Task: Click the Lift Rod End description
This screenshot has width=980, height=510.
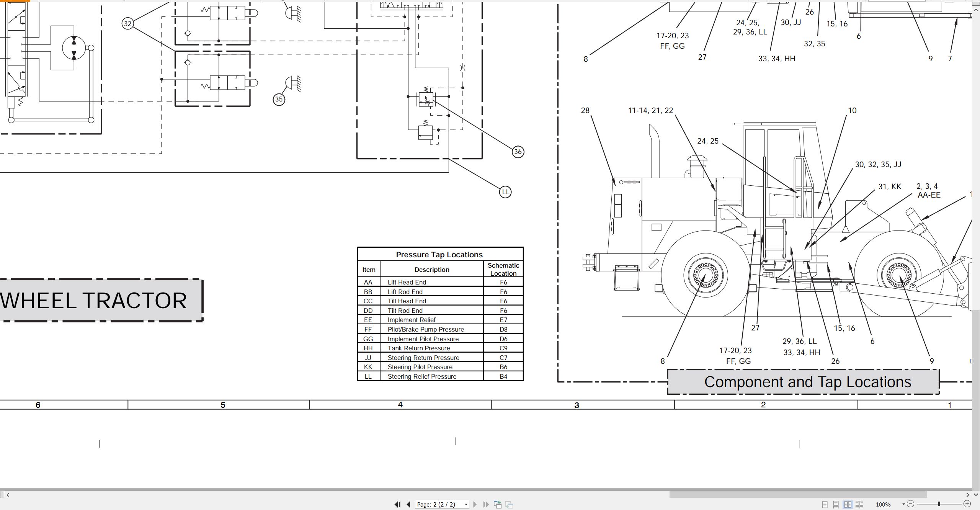Action: tap(405, 292)
